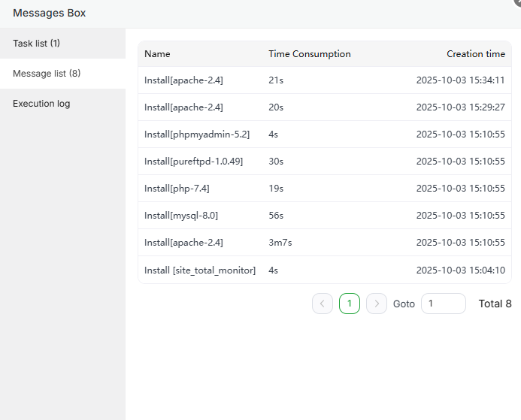Go to the next page arrow
Screen dimensions: 521x420
(377, 304)
